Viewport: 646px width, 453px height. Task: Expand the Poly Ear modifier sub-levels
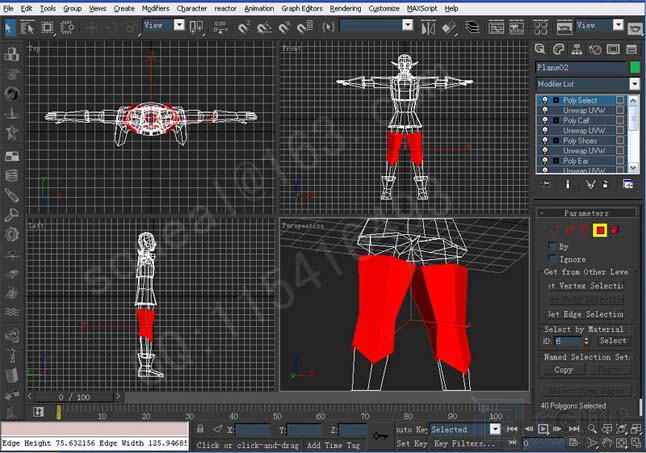click(x=556, y=161)
